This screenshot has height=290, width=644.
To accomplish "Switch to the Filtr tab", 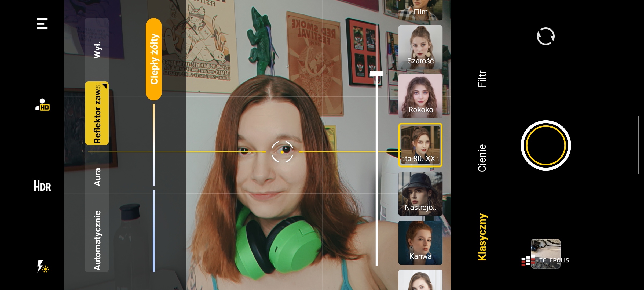I will 482,79.
